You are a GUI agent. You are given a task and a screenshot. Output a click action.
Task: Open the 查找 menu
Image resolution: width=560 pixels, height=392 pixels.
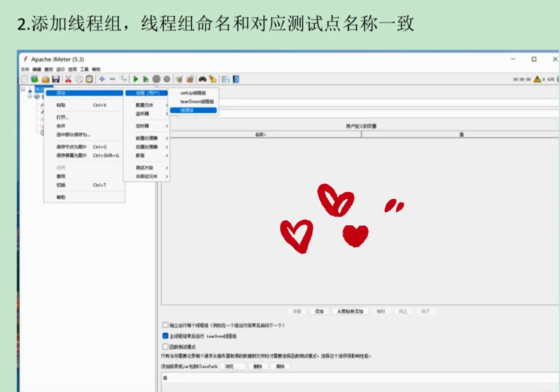[x=49, y=69]
